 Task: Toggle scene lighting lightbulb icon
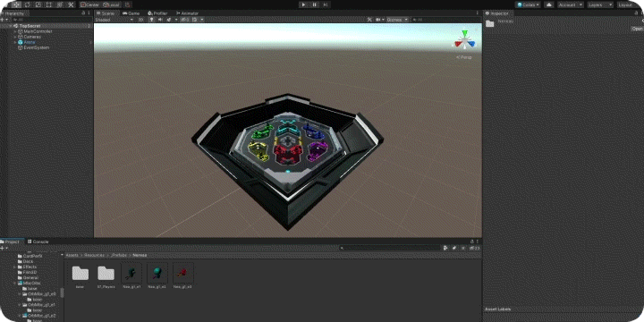[151, 20]
